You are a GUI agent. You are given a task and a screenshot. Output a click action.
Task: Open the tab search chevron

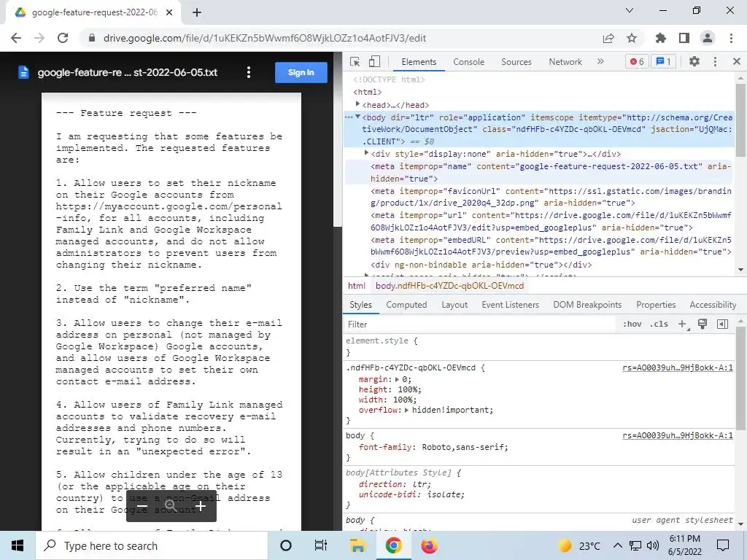pos(629,10)
